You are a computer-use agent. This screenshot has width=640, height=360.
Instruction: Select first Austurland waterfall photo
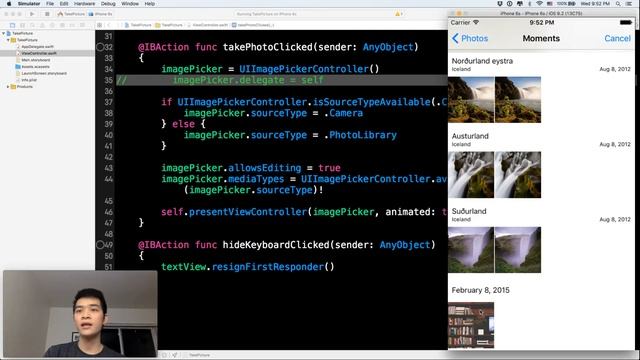coord(471,175)
